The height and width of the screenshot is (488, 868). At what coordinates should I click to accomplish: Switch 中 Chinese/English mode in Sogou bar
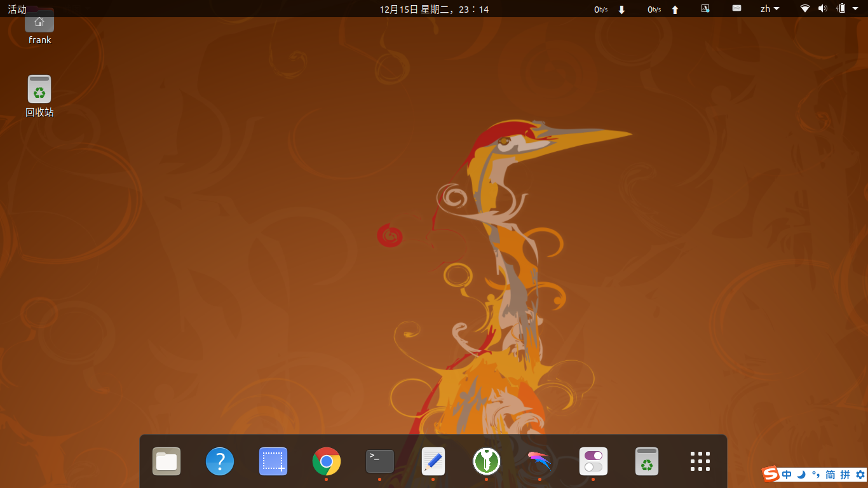[787, 475]
